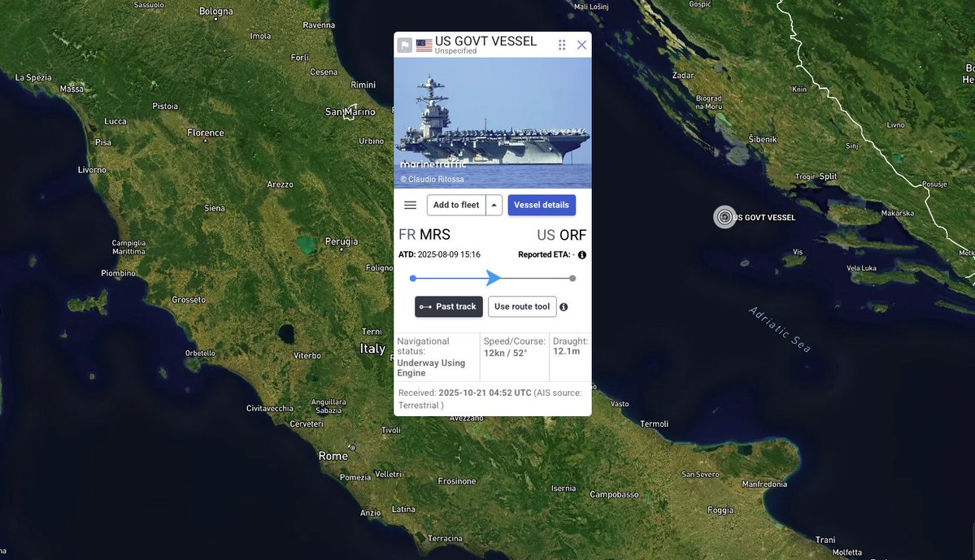Click the US flag icon beside the vessel name
Image resolution: width=975 pixels, height=560 pixels.
424,45
